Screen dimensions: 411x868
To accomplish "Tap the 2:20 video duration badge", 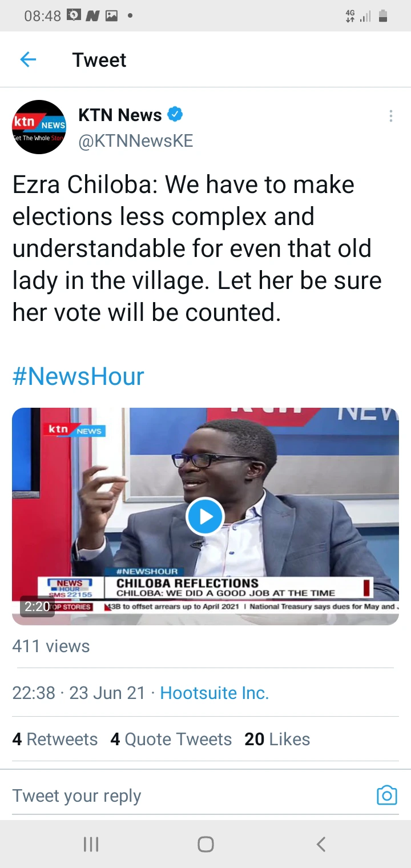I will pyautogui.click(x=37, y=606).
